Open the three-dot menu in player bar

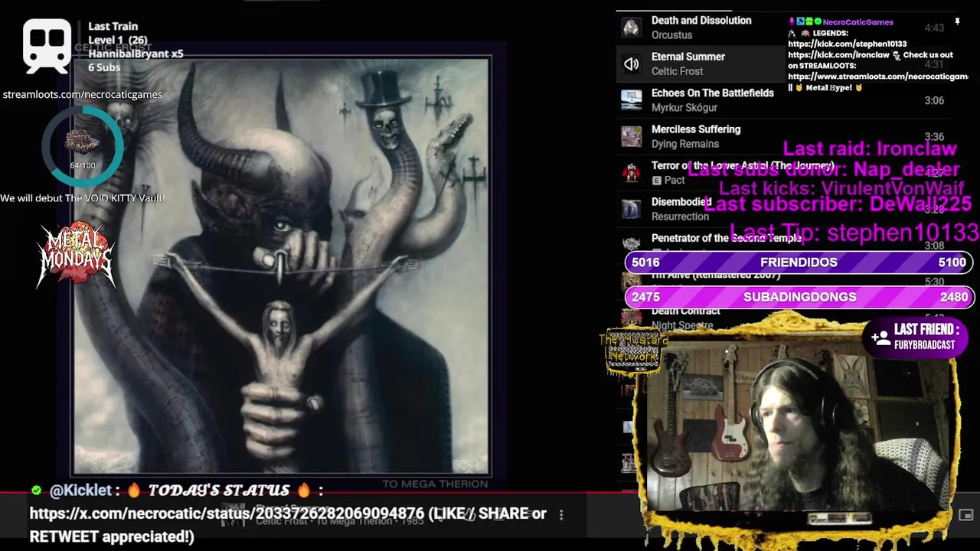tap(561, 515)
